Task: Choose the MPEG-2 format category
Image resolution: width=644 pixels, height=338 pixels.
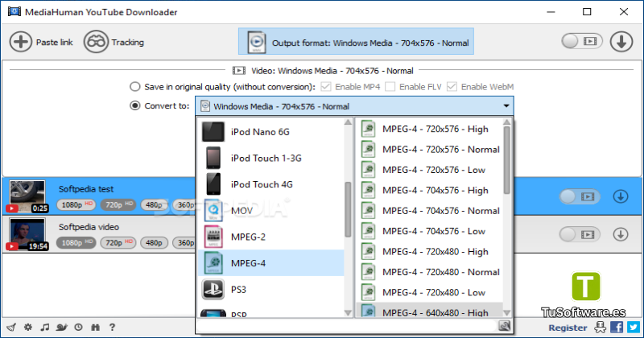Action: [x=271, y=237]
